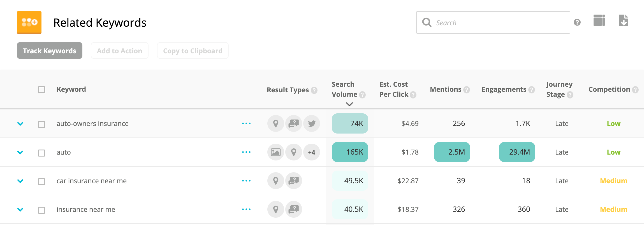Click the insurance near me keyword
Image resolution: width=644 pixels, height=225 pixels.
(86, 210)
